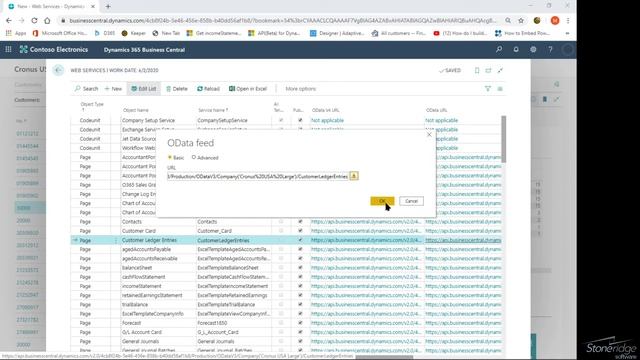The width and height of the screenshot is (640, 360).
Task: Toggle Published checkbox for balanceSheet row
Action: [300, 268]
